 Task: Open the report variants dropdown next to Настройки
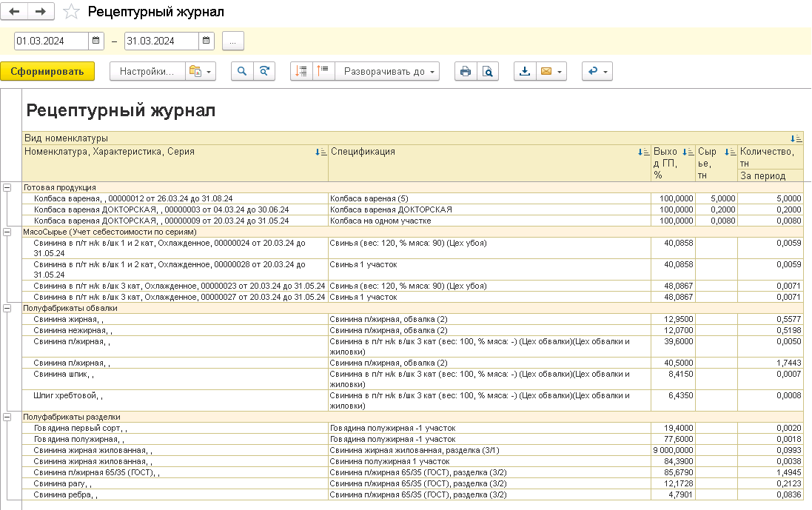tap(199, 71)
